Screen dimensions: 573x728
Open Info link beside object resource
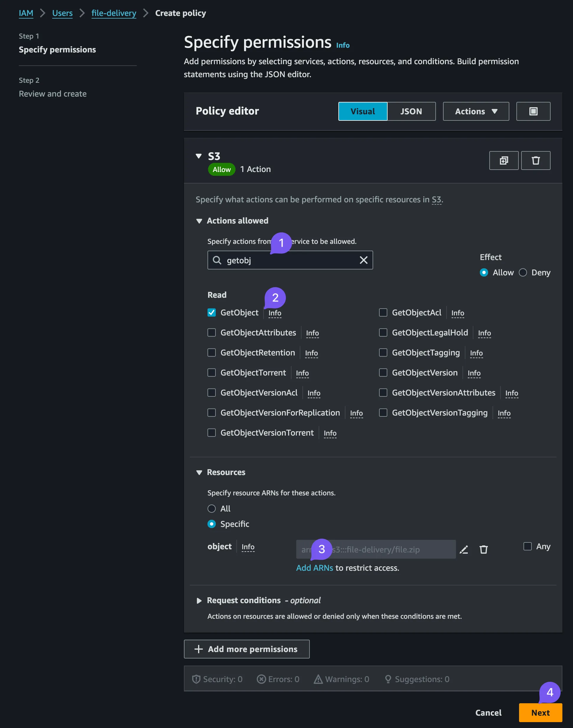248,547
